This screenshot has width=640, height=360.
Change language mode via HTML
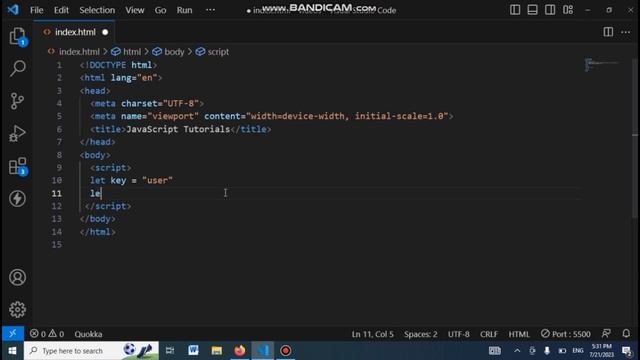(519, 334)
